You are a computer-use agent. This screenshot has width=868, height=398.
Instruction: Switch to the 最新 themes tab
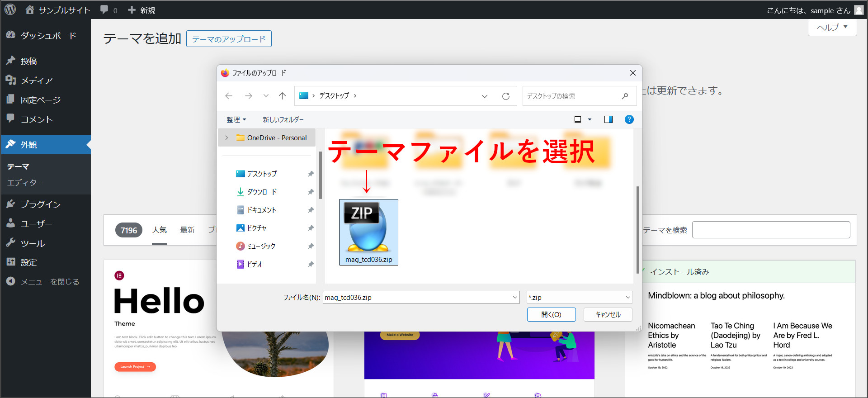click(187, 230)
